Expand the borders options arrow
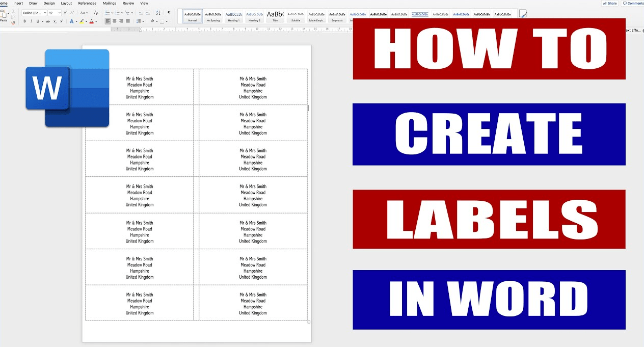This screenshot has height=347, width=644. click(167, 21)
